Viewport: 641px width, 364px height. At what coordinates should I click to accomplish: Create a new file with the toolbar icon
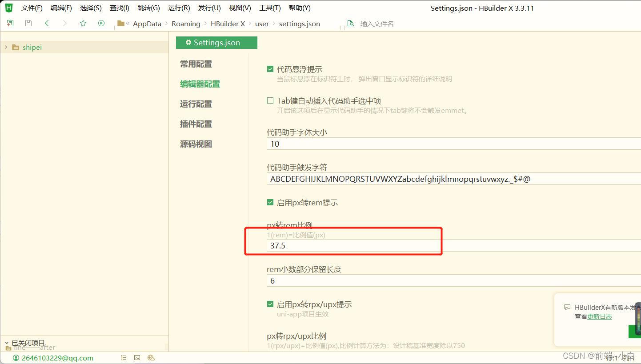point(10,23)
